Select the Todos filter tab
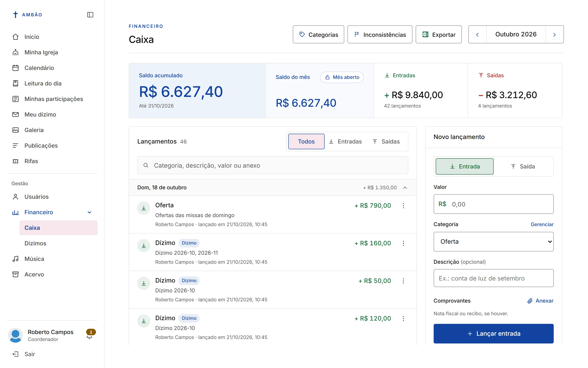This screenshot has width=588, height=368. point(306,141)
